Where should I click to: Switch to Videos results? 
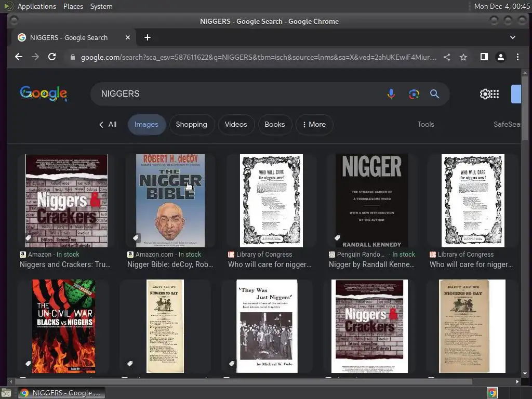(236, 125)
